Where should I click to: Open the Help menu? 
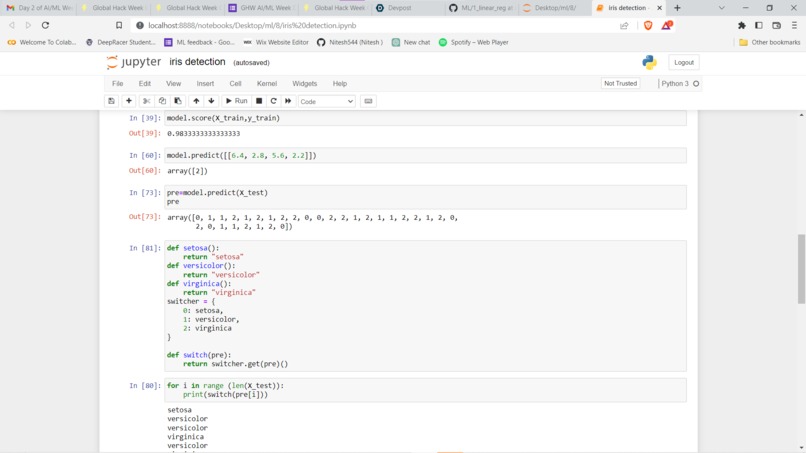coord(340,83)
